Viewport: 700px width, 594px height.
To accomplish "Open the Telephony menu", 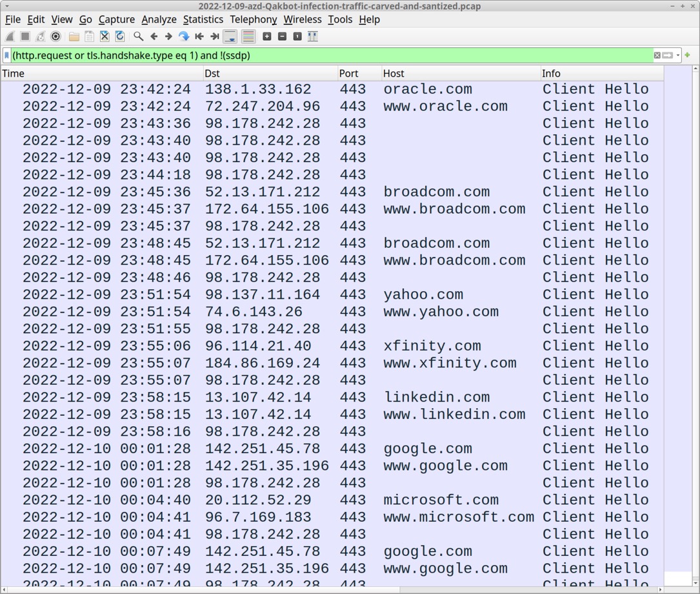I will click(253, 19).
